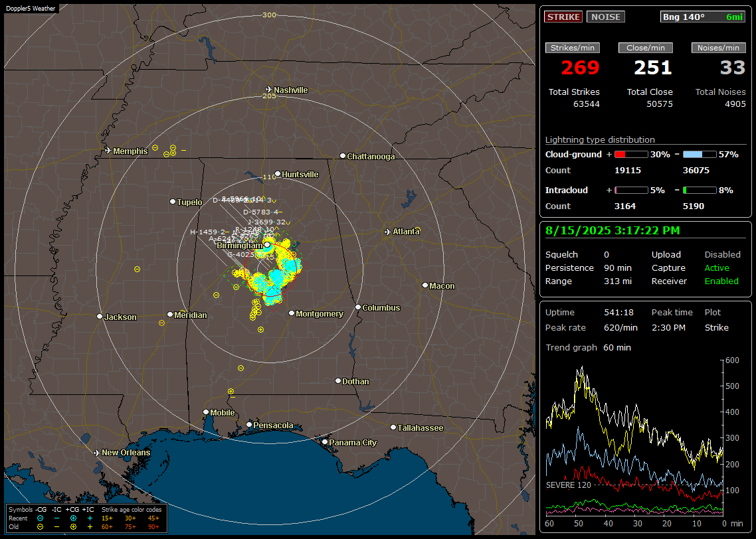Select the Chattanooga city marker dot
The image size is (756, 539).
click(x=343, y=156)
